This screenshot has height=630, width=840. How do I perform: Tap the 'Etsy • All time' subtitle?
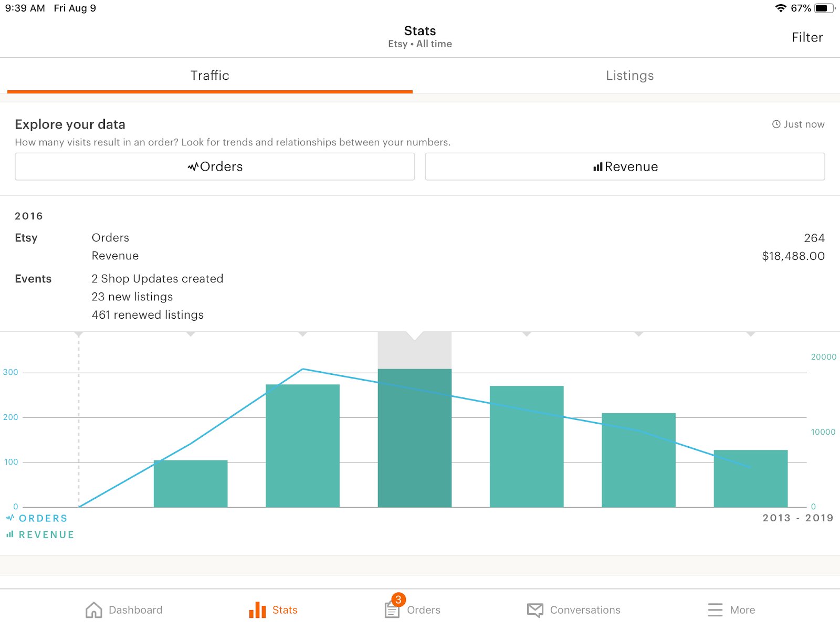420,44
